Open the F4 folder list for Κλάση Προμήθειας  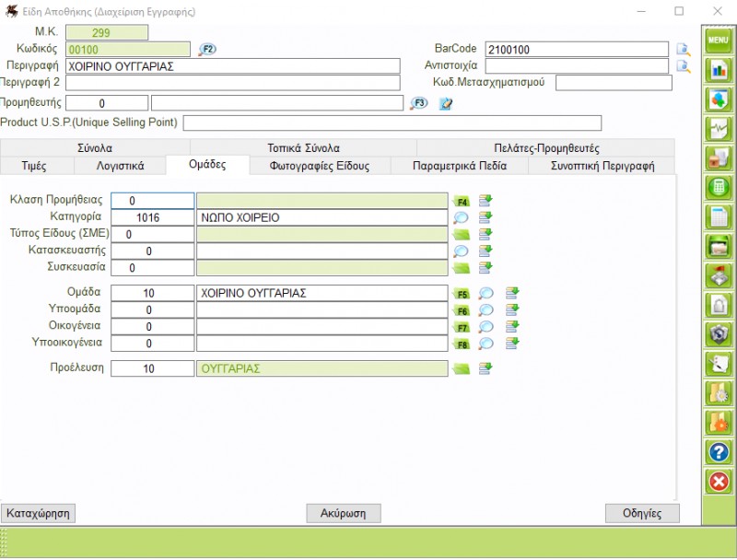462,201
